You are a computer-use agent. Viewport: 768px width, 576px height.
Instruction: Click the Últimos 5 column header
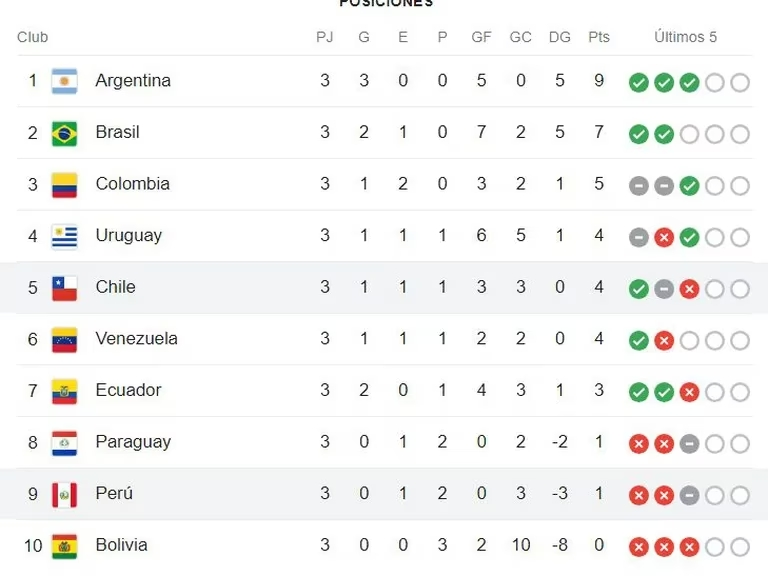685,37
